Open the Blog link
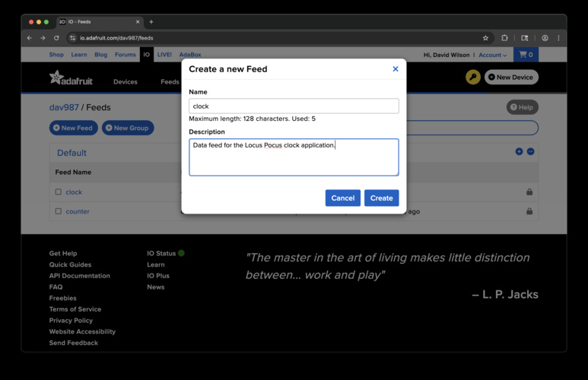 (x=101, y=54)
